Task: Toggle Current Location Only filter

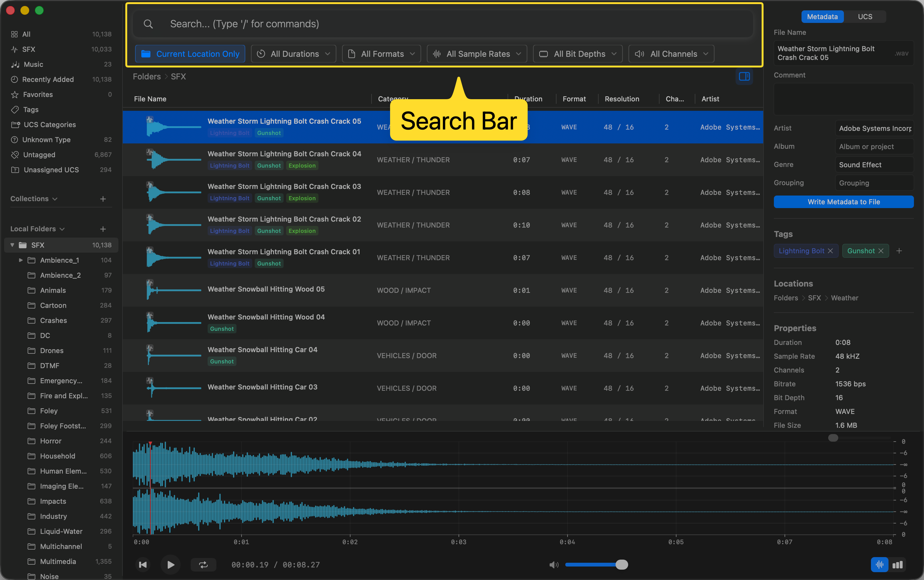Action: click(x=190, y=54)
